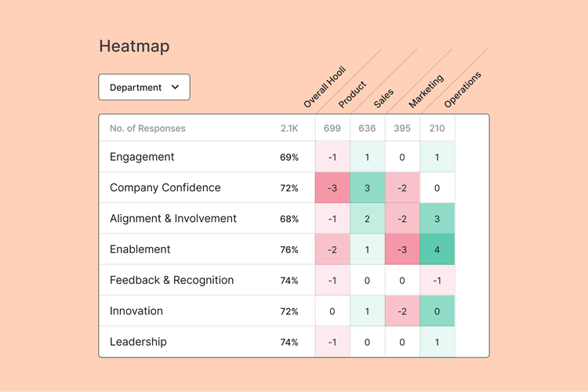Click the Operations column header
This screenshot has height=392, width=588.
point(463,89)
